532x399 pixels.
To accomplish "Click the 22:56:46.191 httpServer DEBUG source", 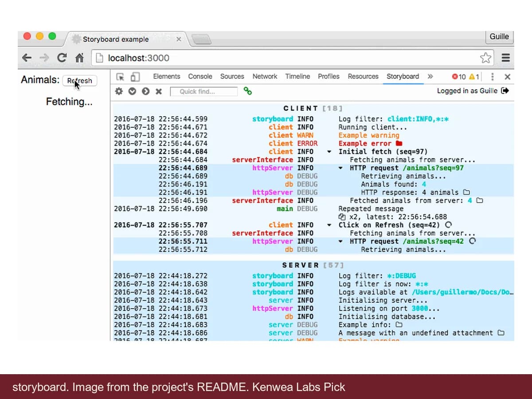I will coord(273,192).
